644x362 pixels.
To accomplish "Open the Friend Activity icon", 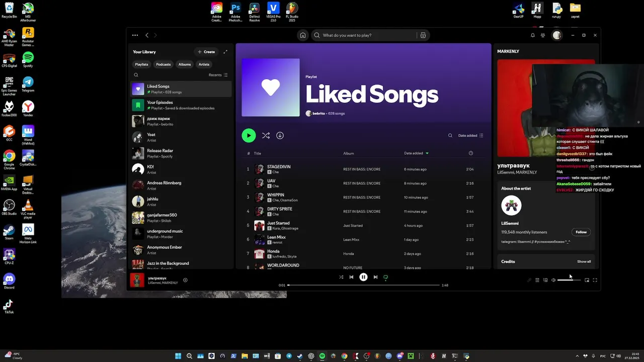I will (x=543, y=35).
